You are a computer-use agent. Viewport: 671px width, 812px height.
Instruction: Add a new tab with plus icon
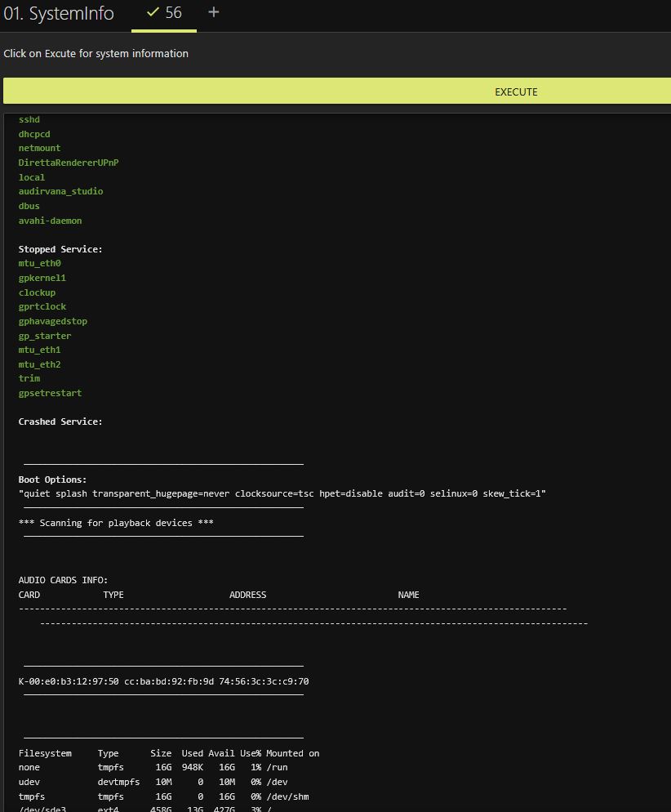213,12
